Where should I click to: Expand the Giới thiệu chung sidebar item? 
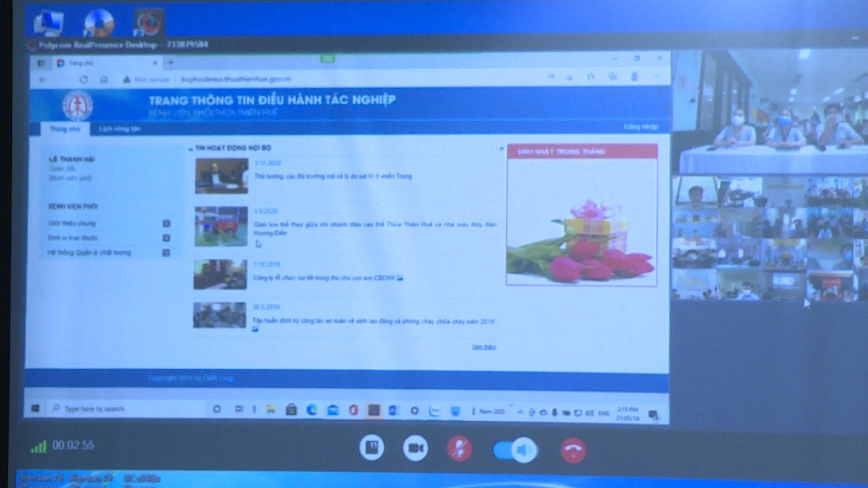(x=166, y=223)
